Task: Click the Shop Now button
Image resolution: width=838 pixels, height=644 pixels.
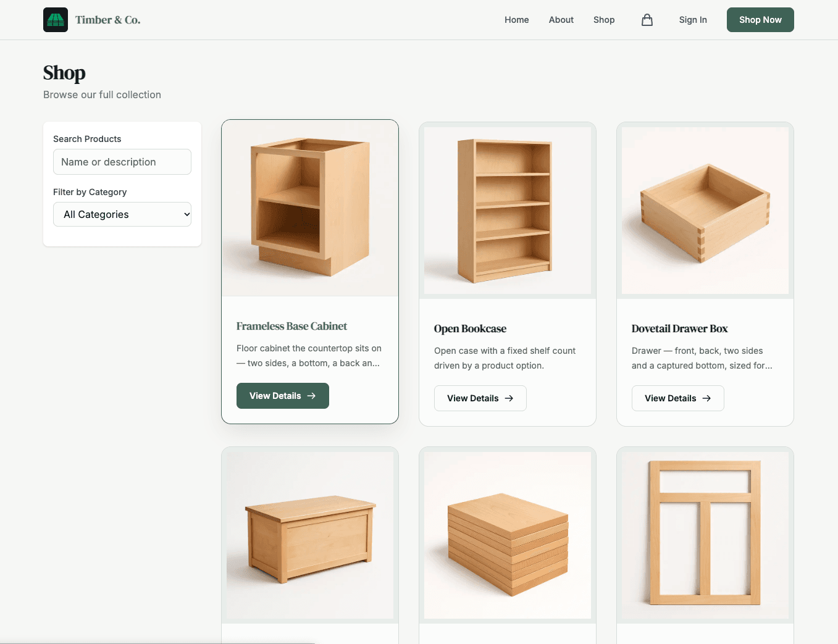Action: (760, 20)
